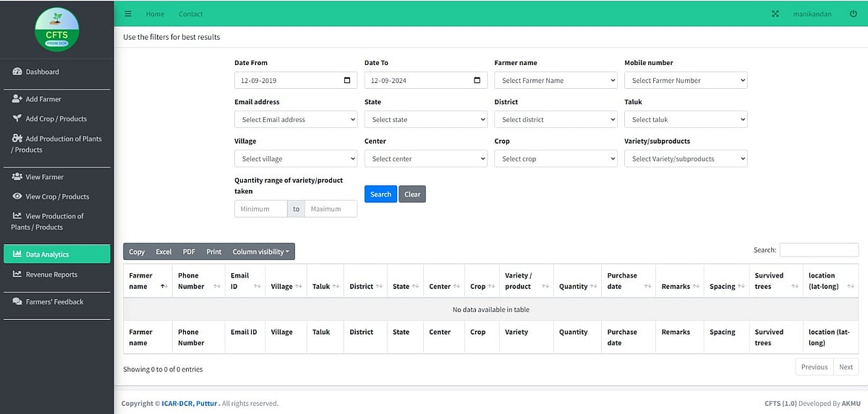Open calendar picker in Date From field
Viewport: 868px width, 414px height.
(347, 80)
